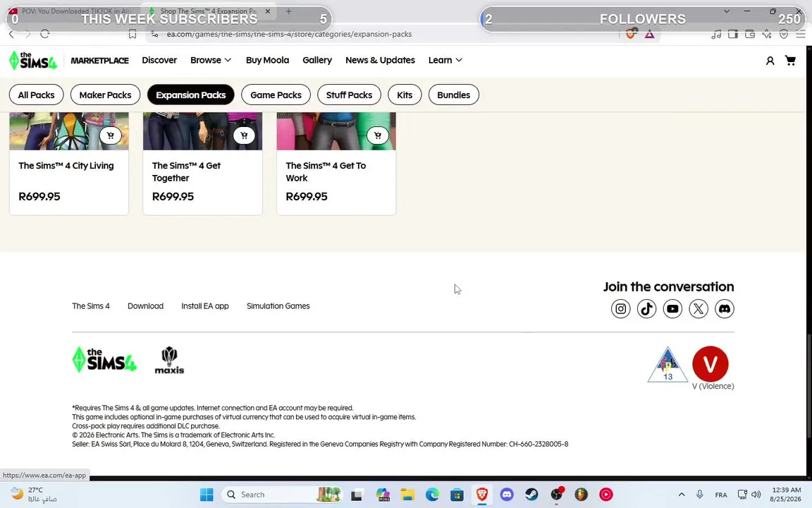Viewport: 812px width, 508px height.
Task: Open the browser hamburger menu
Action: 801,34
